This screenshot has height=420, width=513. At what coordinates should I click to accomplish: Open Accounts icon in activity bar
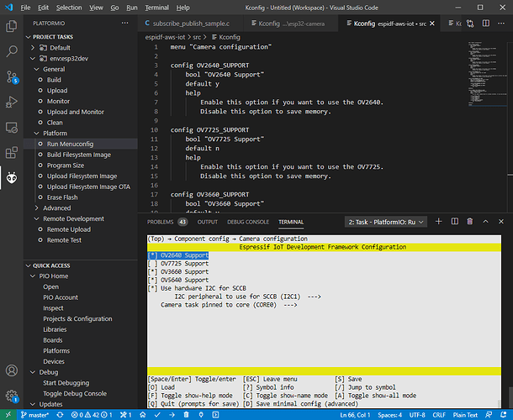click(12, 370)
